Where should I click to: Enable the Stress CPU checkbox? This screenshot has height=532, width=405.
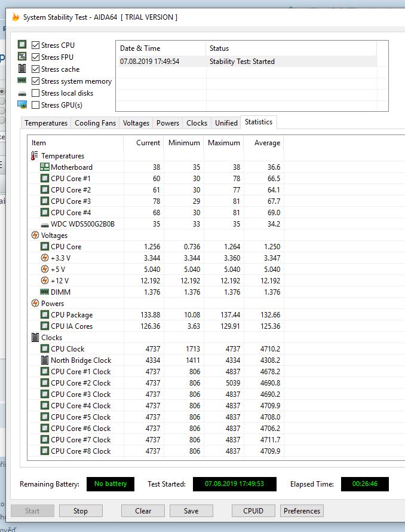click(x=36, y=45)
